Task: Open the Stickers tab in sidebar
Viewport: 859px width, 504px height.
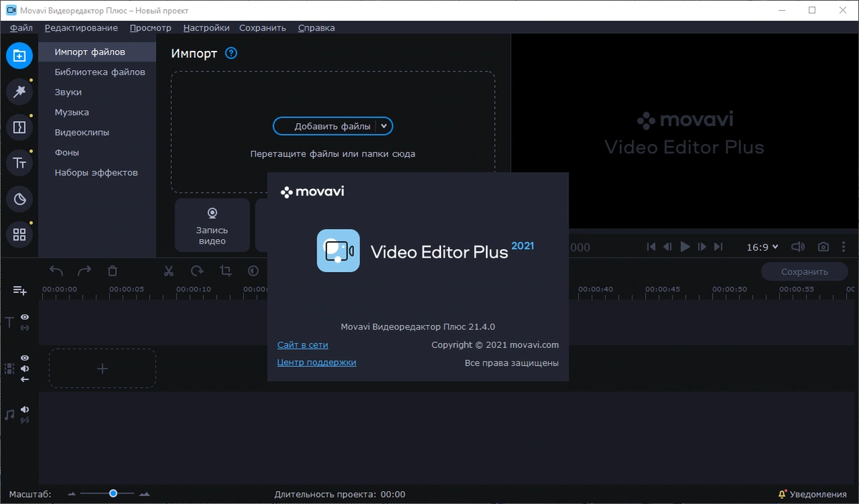Action: pyautogui.click(x=19, y=199)
